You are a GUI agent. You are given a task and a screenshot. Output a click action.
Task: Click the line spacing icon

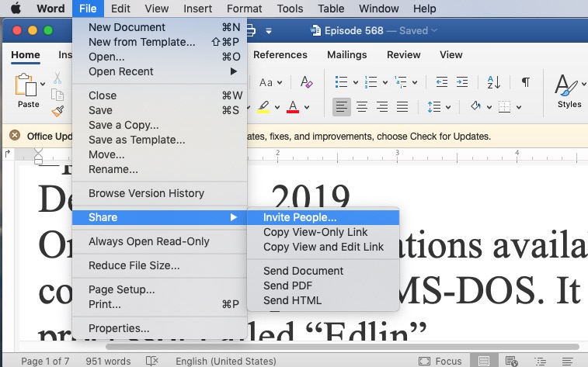pyautogui.click(x=434, y=107)
